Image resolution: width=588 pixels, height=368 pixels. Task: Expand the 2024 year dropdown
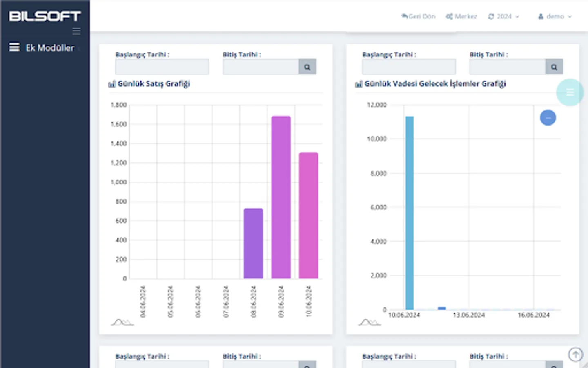[x=503, y=16]
